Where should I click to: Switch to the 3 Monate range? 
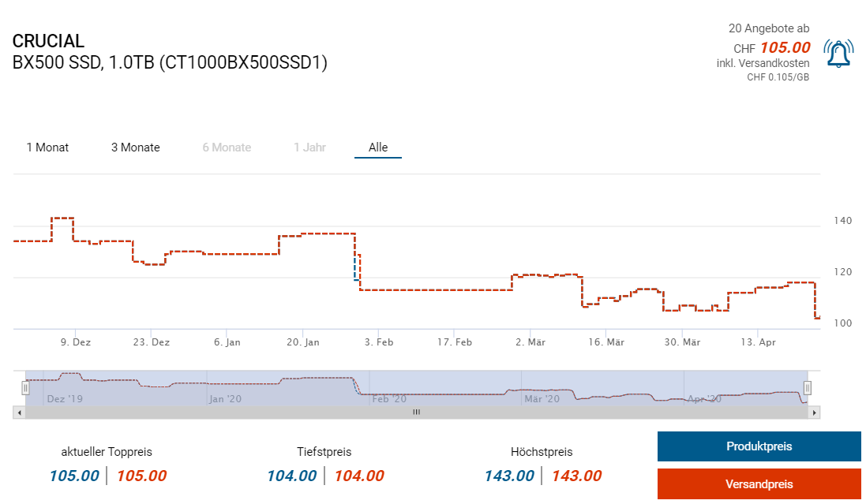click(x=135, y=147)
